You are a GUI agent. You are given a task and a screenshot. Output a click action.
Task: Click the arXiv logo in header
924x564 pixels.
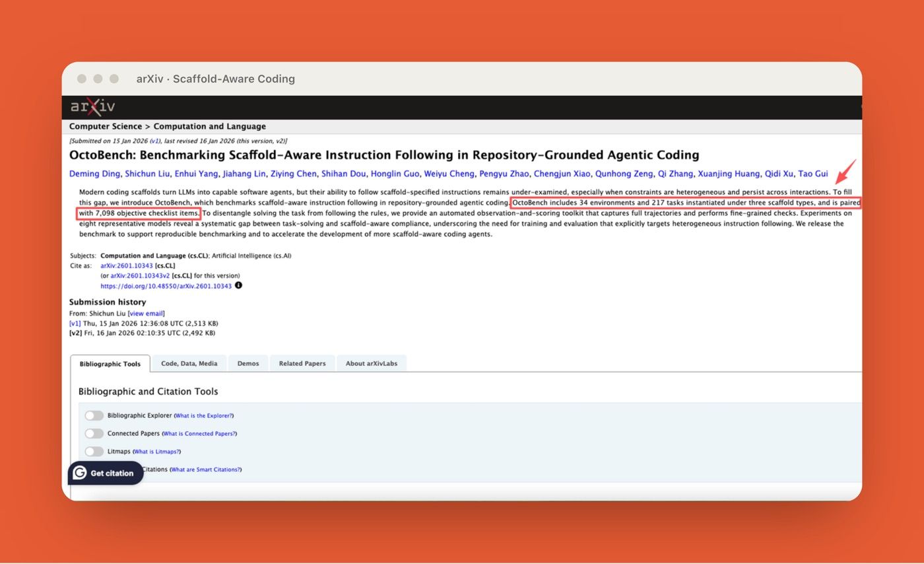pos(92,106)
